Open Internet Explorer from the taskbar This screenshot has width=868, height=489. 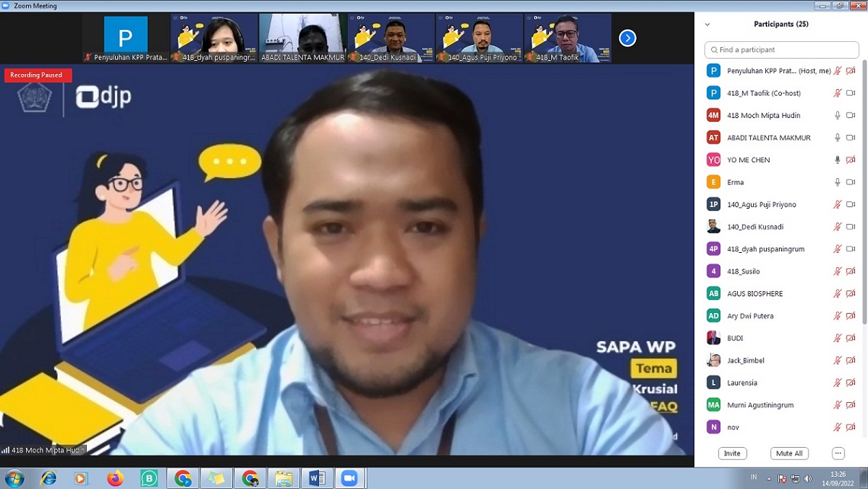click(x=49, y=478)
